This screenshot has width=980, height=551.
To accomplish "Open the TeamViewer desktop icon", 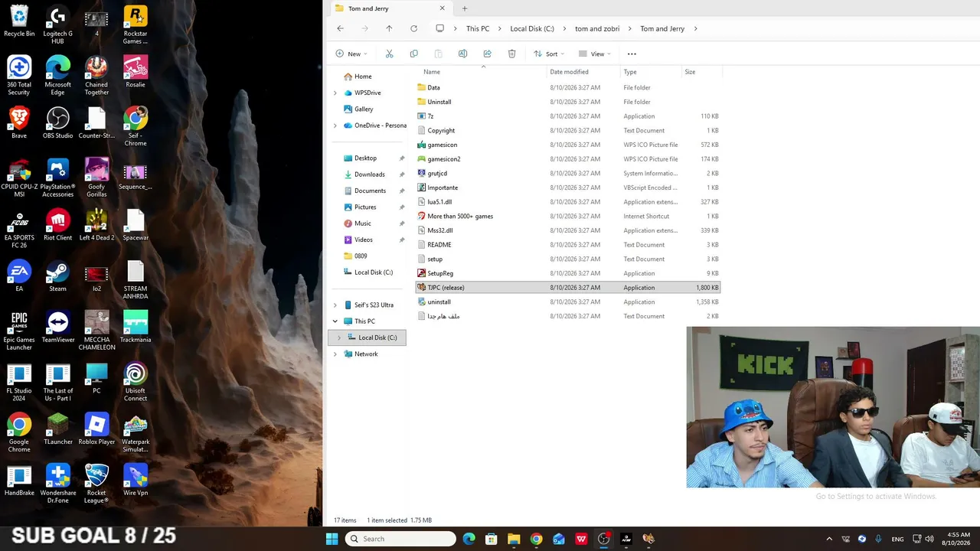I will (57, 328).
